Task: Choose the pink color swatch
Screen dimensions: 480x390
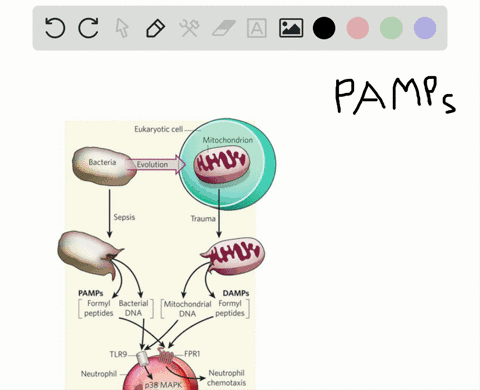Action: coord(358,28)
